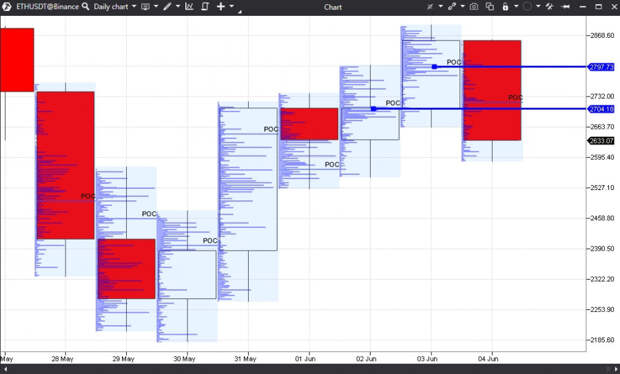Maximize the Chart window
The image size is (620, 374).
[599, 7]
